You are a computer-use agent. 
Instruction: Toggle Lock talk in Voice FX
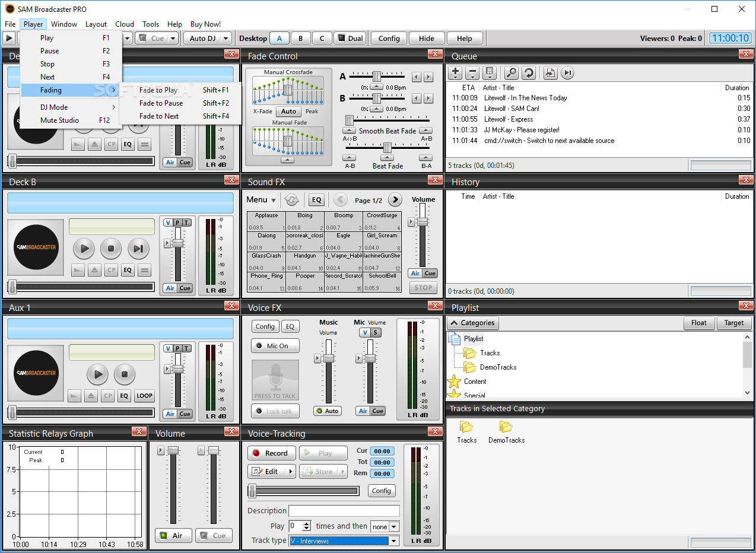(x=275, y=411)
